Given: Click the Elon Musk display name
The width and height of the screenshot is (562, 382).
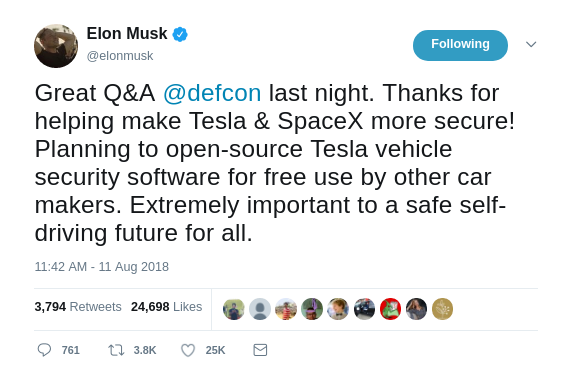Looking at the screenshot, I should (x=127, y=34).
